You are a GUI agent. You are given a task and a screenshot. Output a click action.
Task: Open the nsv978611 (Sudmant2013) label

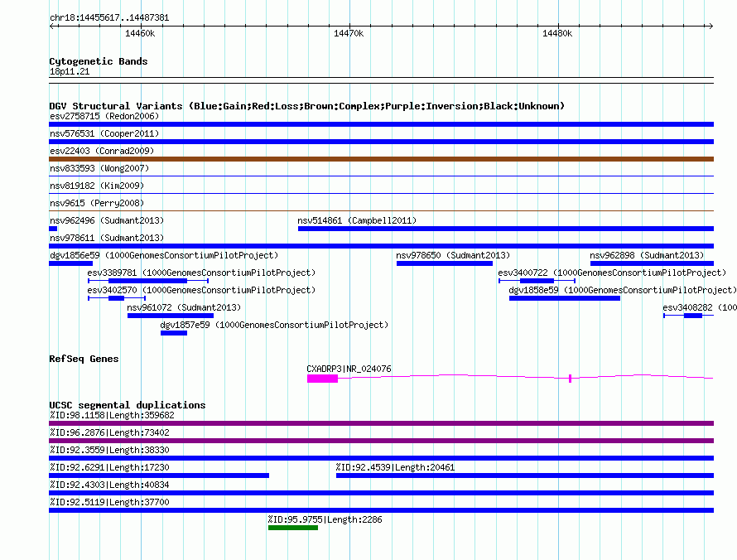pyautogui.click(x=107, y=238)
